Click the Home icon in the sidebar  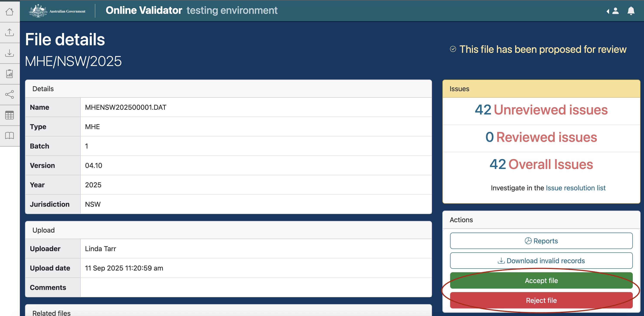9,11
